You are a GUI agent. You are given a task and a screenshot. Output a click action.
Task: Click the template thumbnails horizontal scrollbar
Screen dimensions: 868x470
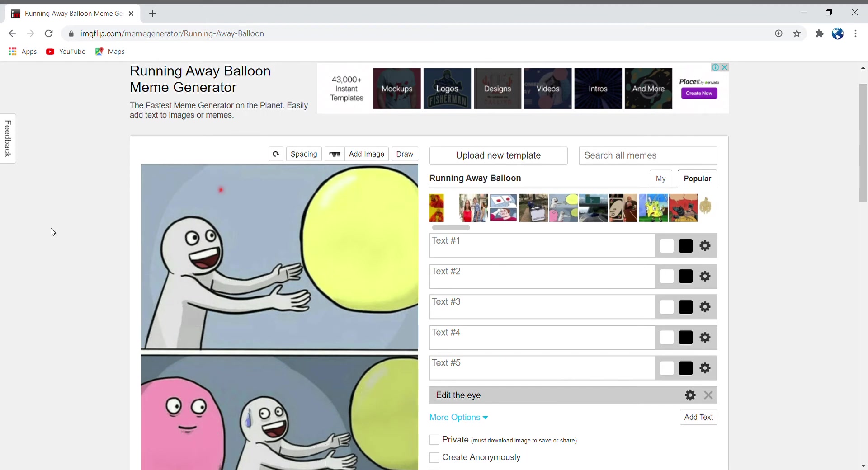[x=451, y=227]
